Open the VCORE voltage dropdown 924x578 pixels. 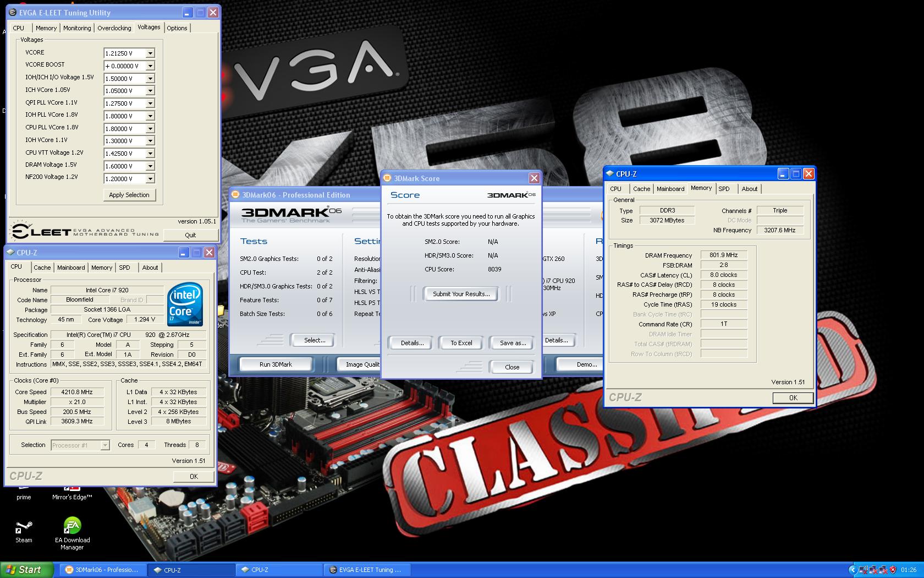pyautogui.click(x=150, y=53)
